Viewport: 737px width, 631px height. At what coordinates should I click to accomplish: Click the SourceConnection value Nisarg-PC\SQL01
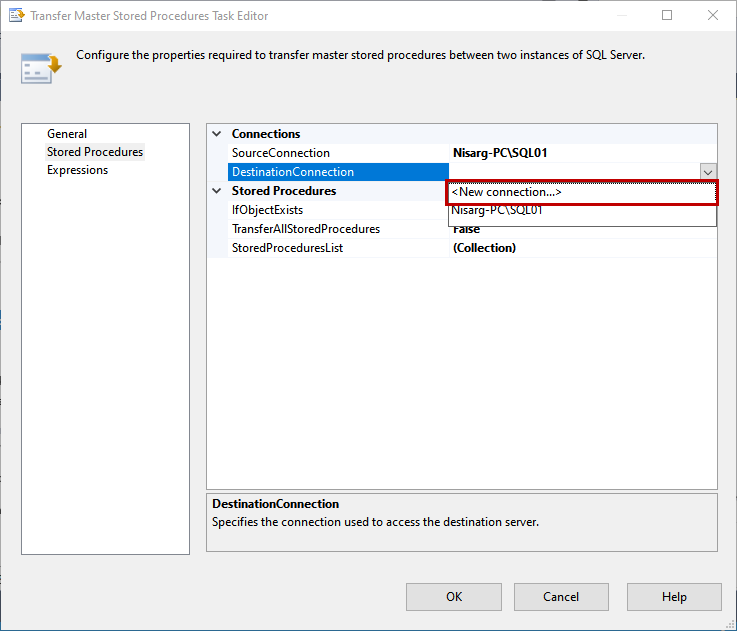point(500,153)
